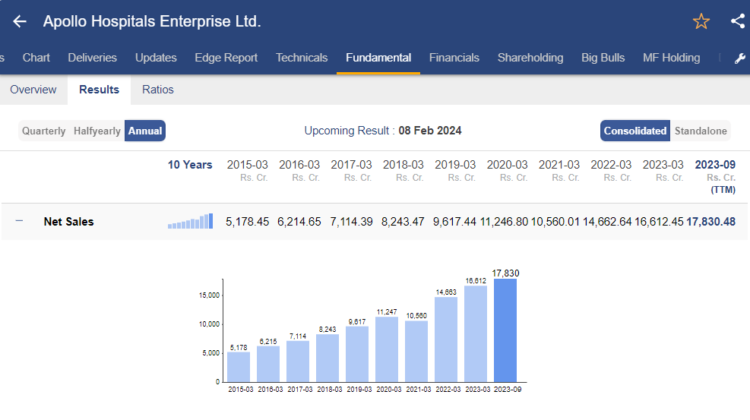Collapse the Net Sales row
750x420 pixels.
tap(20, 221)
